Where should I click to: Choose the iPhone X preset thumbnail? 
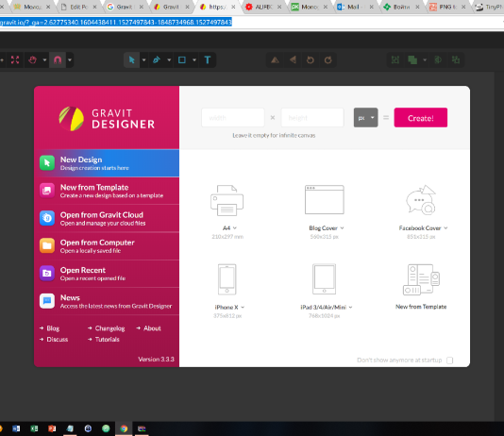pos(227,279)
